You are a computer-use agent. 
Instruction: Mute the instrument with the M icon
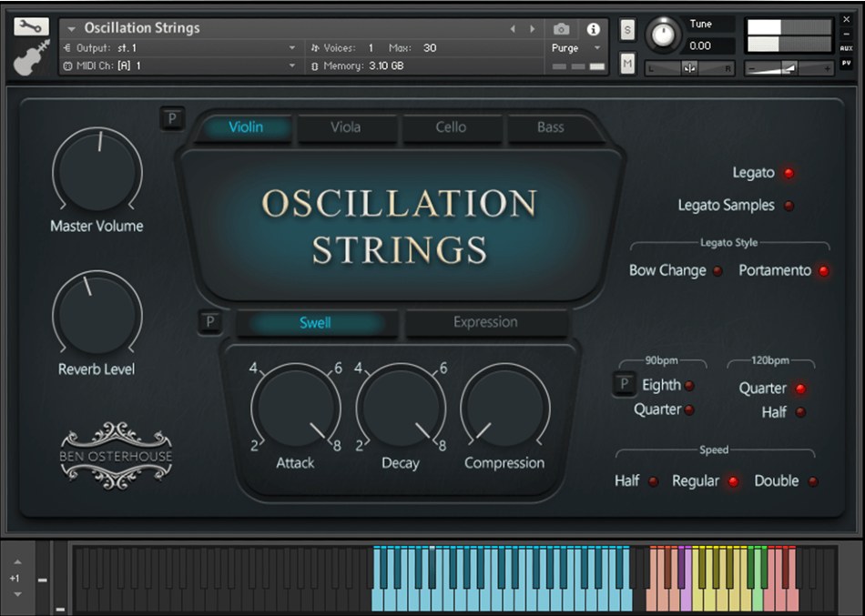(x=627, y=65)
